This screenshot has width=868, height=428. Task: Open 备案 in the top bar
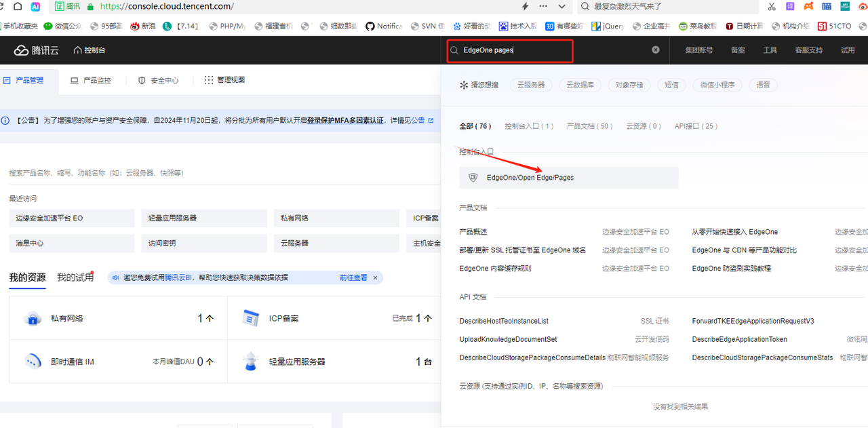738,50
